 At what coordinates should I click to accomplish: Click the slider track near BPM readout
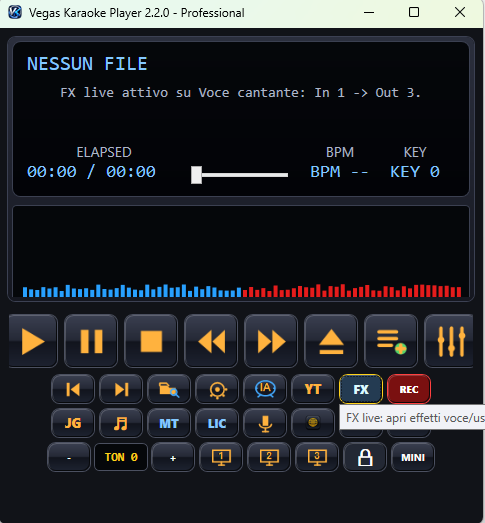click(245, 175)
